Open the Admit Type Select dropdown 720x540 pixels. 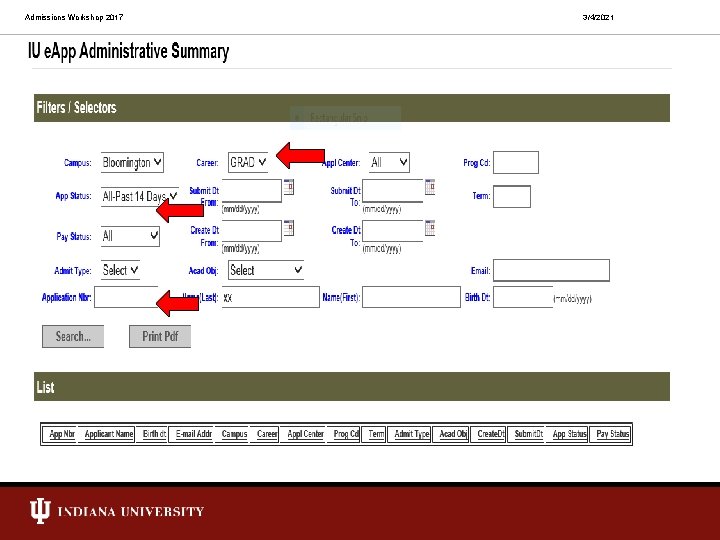point(120,270)
